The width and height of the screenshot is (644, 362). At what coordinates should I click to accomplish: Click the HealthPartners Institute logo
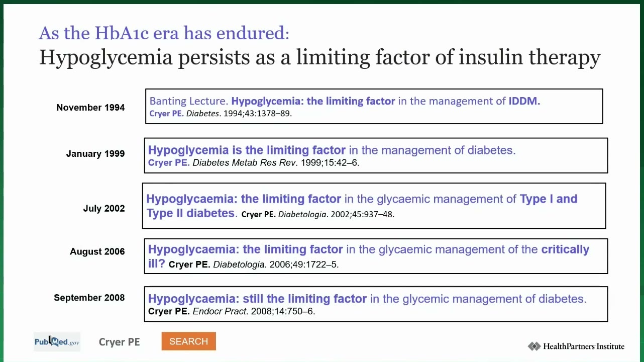click(576, 346)
